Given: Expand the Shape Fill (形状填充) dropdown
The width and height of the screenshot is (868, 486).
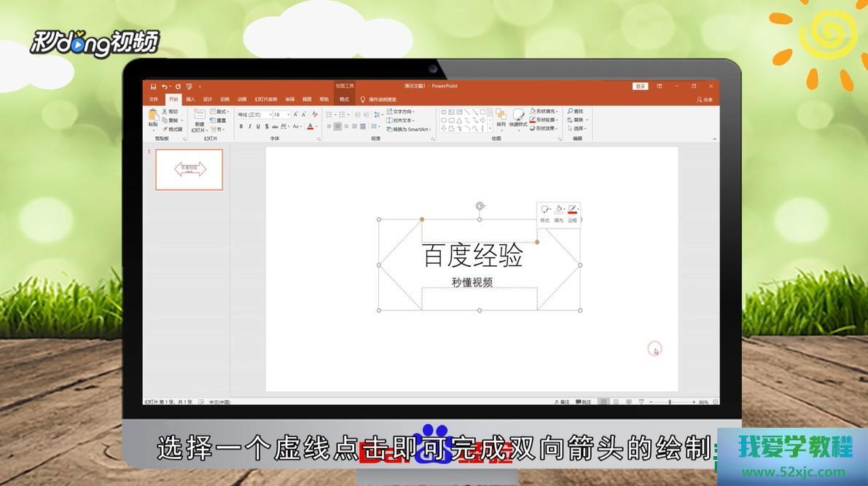Looking at the screenshot, I should click(x=558, y=111).
